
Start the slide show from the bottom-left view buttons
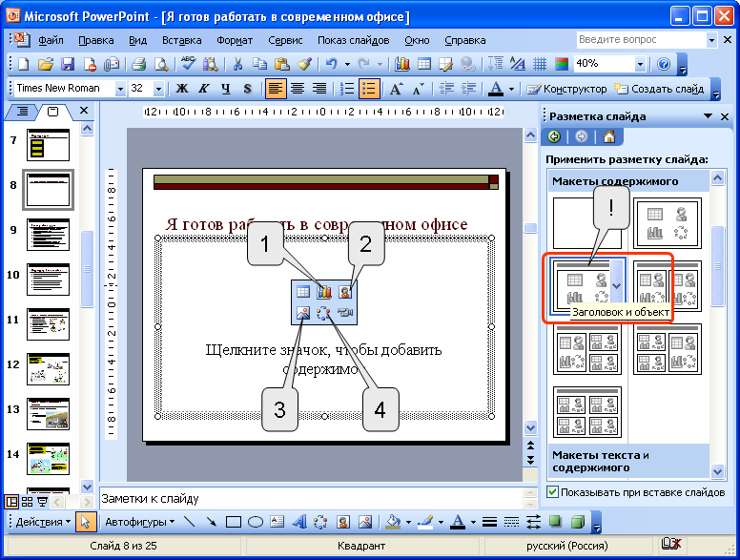(43, 502)
